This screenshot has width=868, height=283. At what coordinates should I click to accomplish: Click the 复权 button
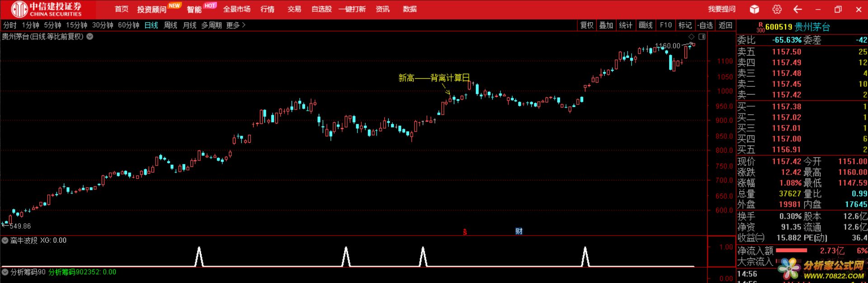point(587,25)
